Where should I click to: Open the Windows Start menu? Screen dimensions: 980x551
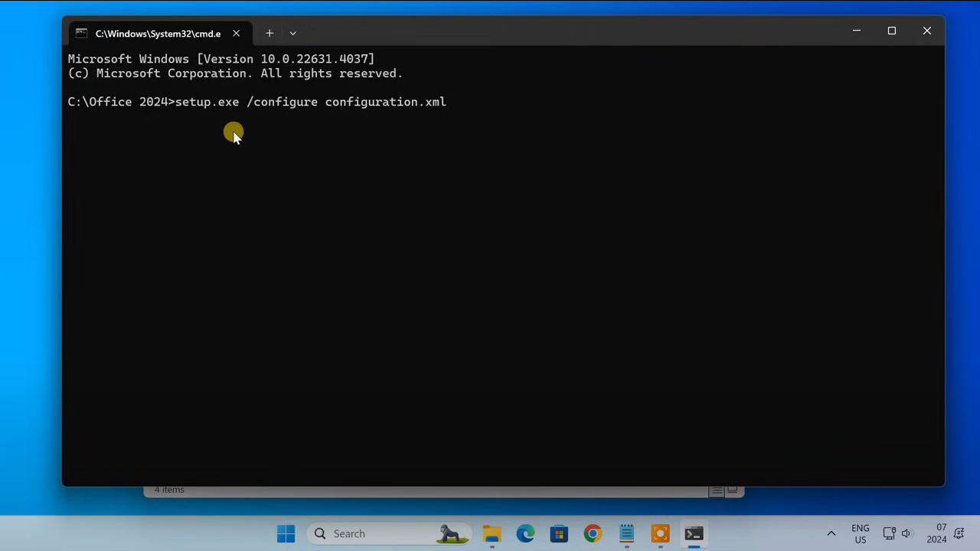(x=286, y=533)
